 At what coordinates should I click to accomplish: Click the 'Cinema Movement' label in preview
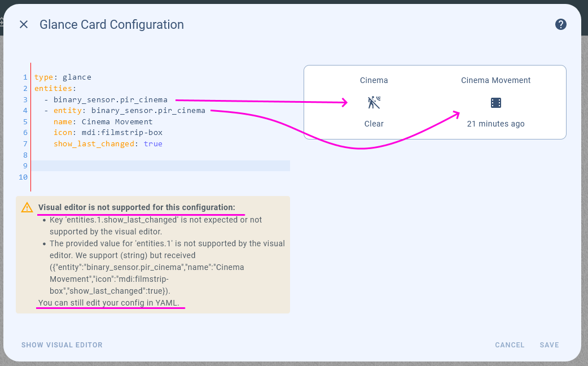(495, 80)
